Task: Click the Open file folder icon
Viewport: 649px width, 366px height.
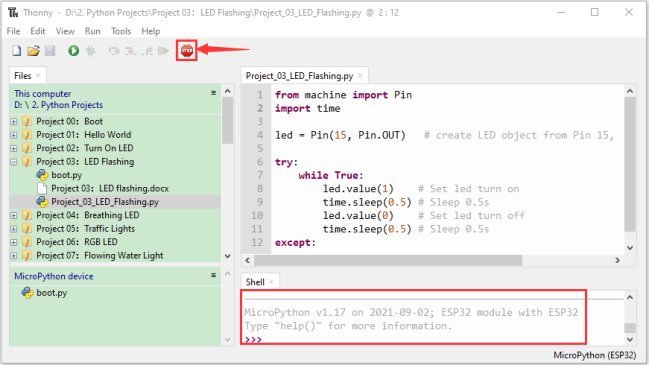Action: point(33,51)
